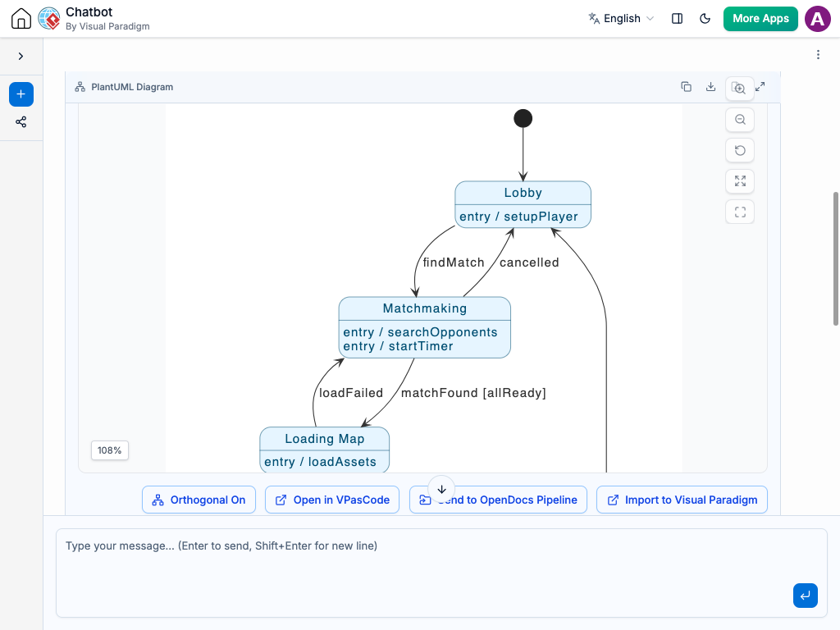This screenshot has height=630, width=840.
Task: Toggle the side panel layout icon
Action: [677, 18]
